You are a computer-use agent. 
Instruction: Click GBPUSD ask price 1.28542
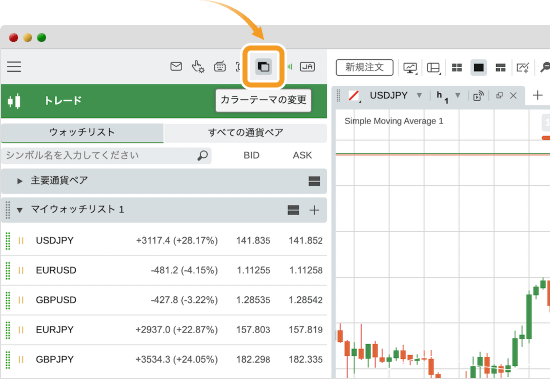(305, 300)
